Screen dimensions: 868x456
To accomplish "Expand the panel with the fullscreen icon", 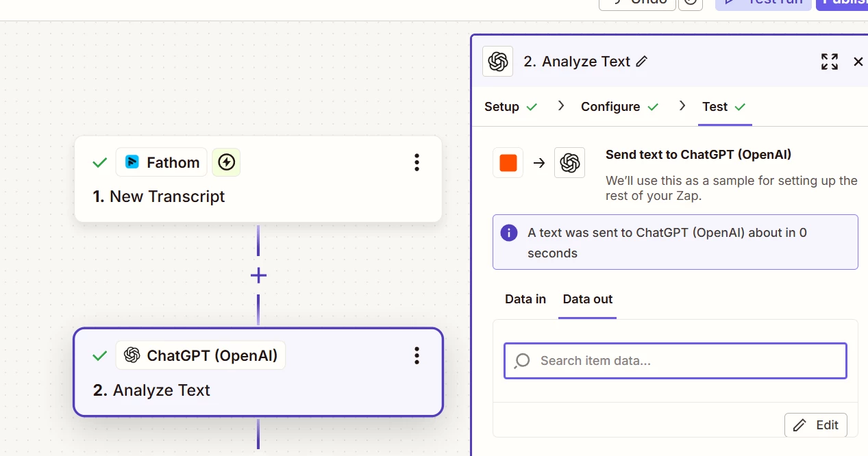I will 830,62.
